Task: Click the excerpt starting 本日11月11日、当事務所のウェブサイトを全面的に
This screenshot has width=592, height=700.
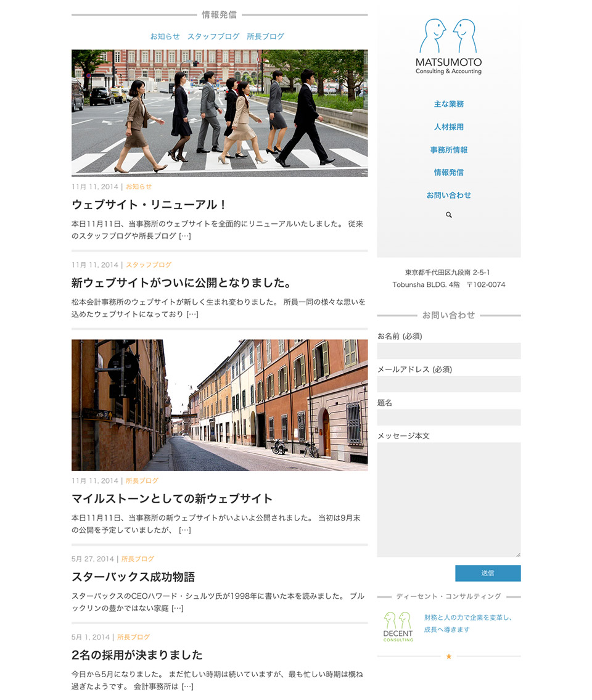Action: (x=218, y=230)
